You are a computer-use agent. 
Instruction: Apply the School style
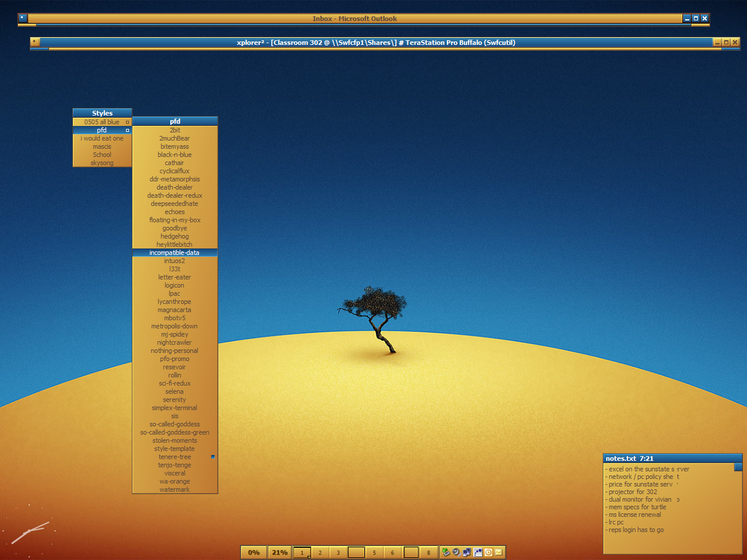(x=102, y=155)
